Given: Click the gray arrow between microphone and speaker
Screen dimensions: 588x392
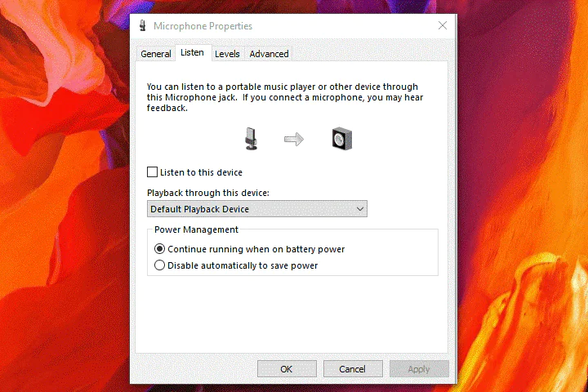Looking at the screenshot, I should point(294,139).
